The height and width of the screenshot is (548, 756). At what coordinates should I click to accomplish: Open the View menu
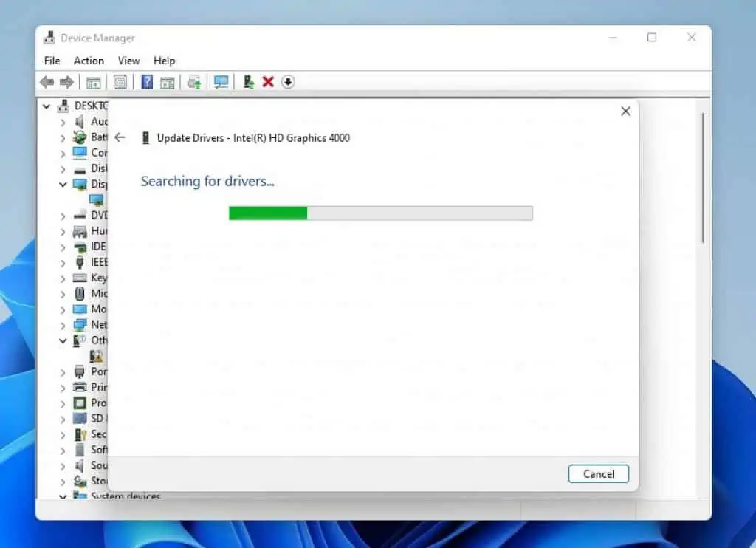click(128, 61)
